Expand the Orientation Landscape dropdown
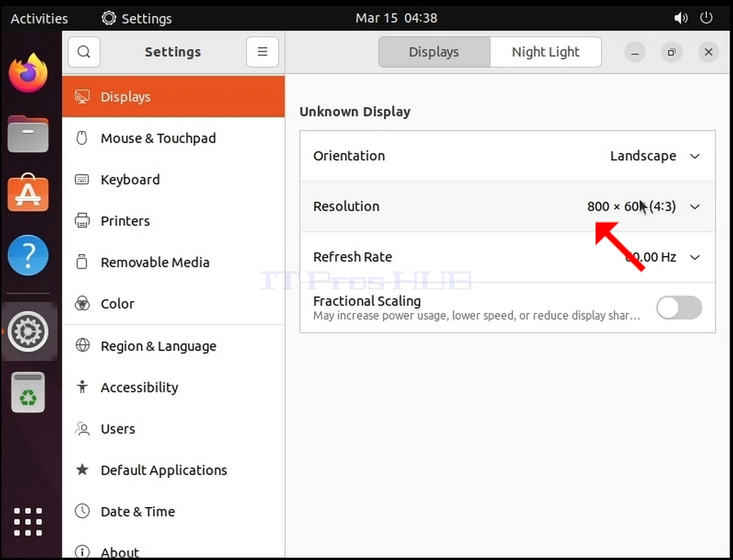This screenshot has width=733, height=560. (508, 156)
